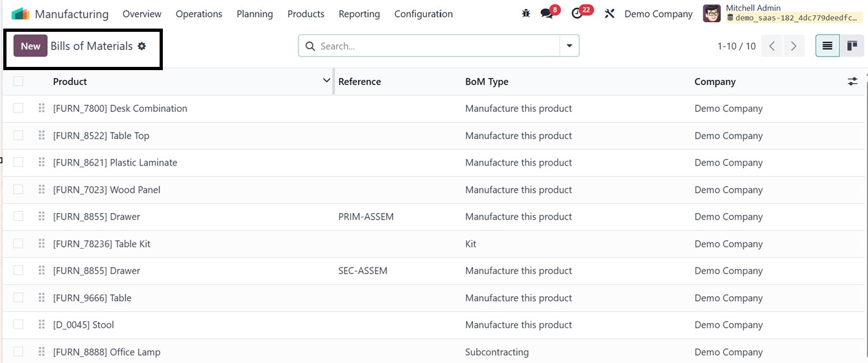Image resolution: width=868 pixels, height=363 pixels.
Task: Open optional columns adjust icon
Action: coord(852,82)
